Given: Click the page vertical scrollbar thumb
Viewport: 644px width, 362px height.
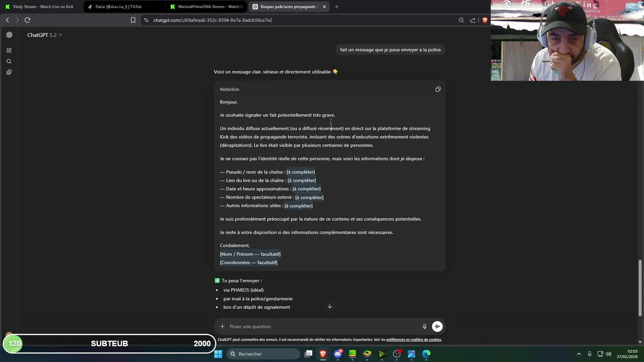Looking at the screenshot, I should pos(640,288).
